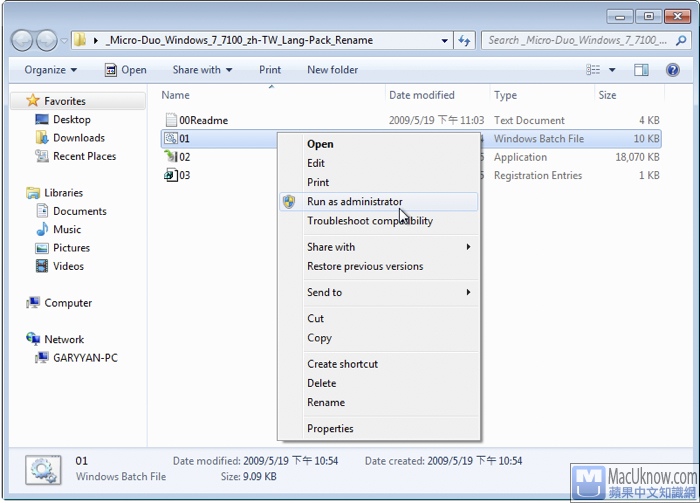Click the shield icon beside Run as administrator

[289, 202]
